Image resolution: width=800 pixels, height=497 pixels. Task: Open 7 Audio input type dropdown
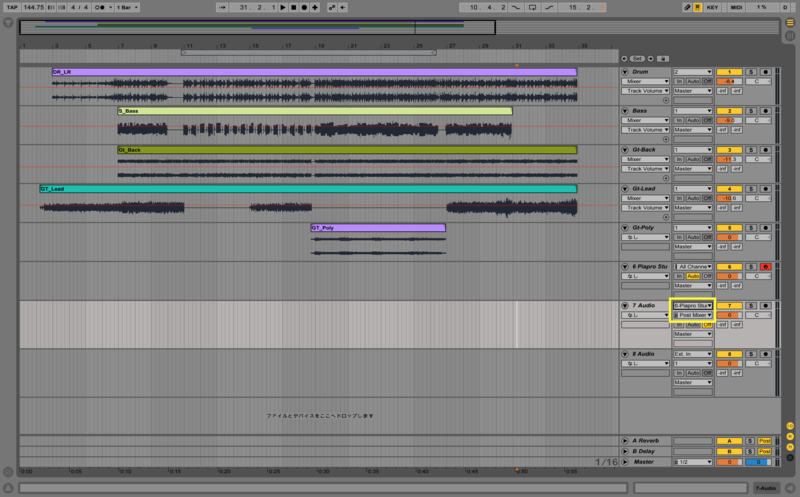[x=692, y=306]
